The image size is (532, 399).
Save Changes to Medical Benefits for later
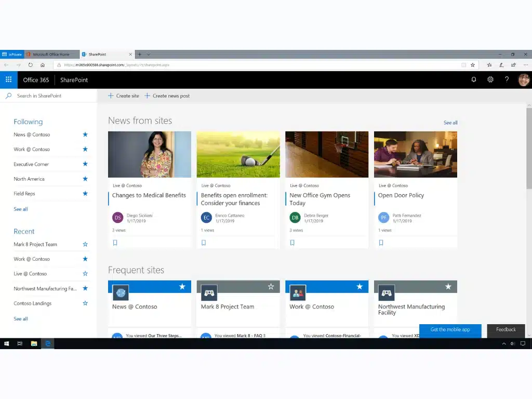115,243
